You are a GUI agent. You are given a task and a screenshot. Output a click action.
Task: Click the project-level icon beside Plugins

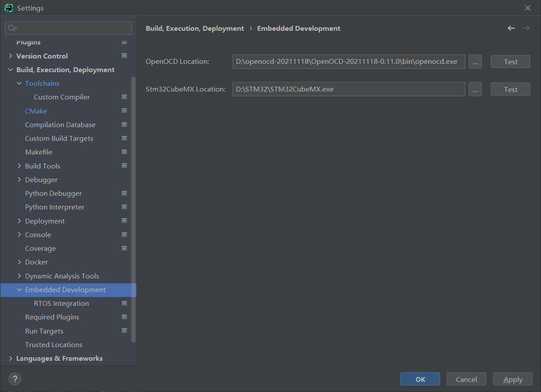[124, 42]
